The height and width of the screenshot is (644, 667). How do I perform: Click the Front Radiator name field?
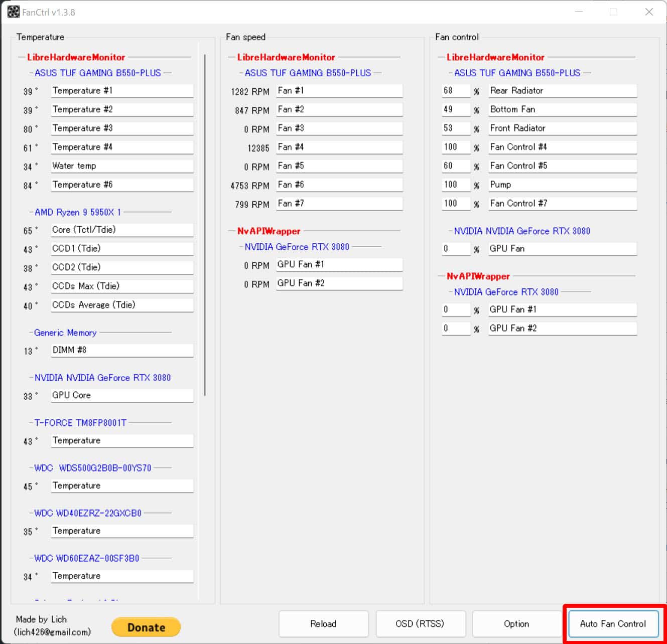pos(563,128)
